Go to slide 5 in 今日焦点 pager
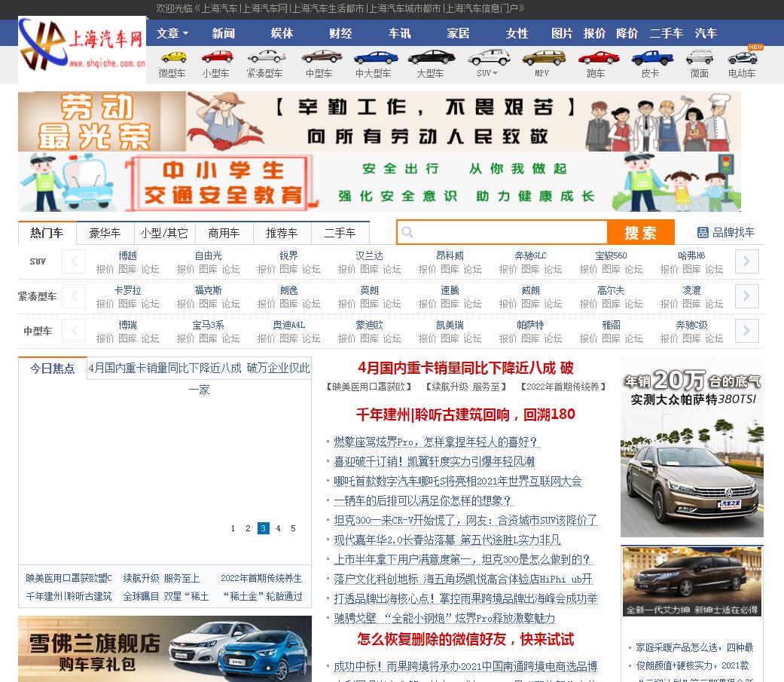Screen dimensions: 784x682 pyautogui.click(x=293, y=528)
